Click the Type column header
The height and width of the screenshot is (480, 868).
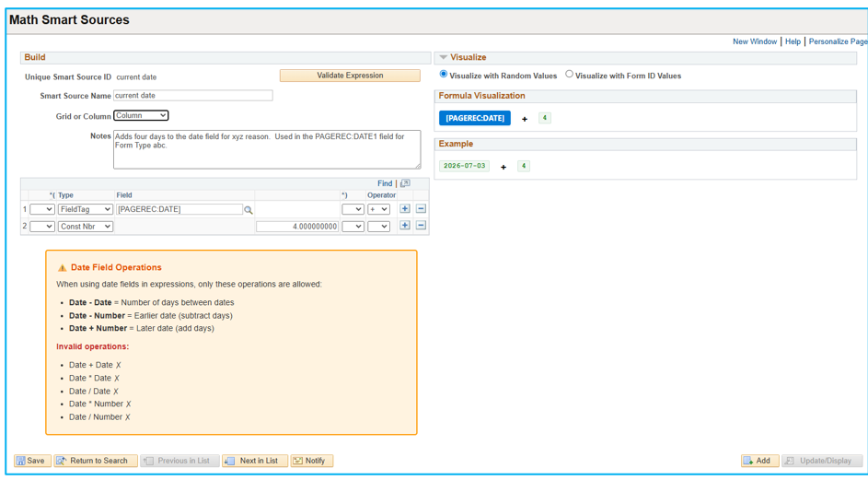coord(65,195)
